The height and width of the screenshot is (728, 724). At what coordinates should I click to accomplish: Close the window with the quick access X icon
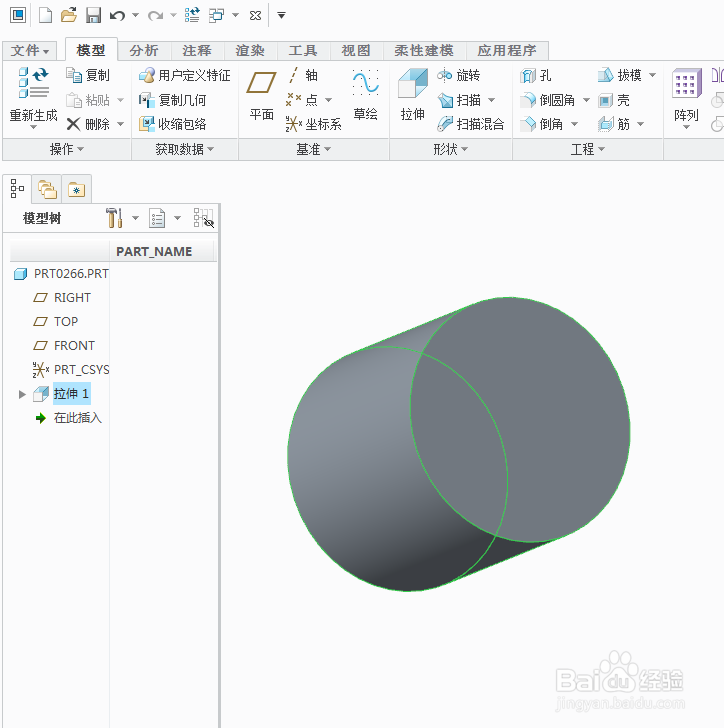(255, 16)
